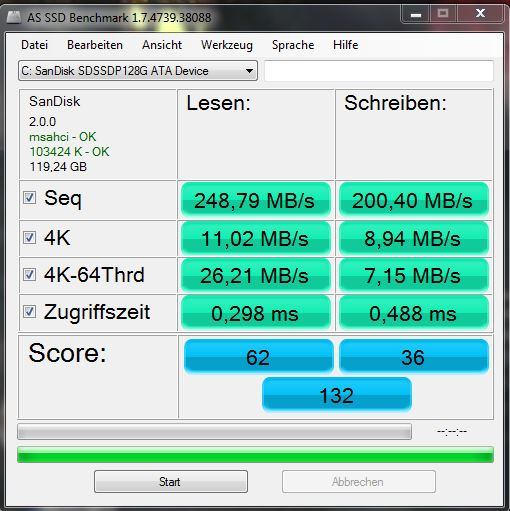The image size is (510, 511).
Task: Minimize the AS SSD Benchmark window
Action: tap(416, 14)
